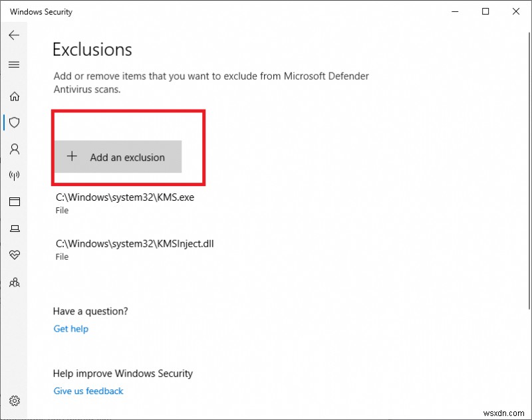The image size is (532, 420).
Task: Open Family options icon
Action: tap(14, 282)
